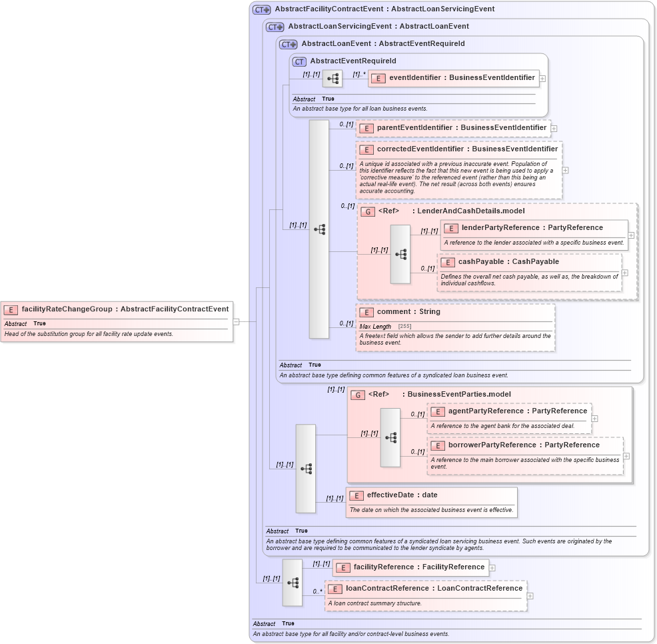Screen dimensions: 657x644
Task: Expand cashPayable using its plus box
Action: [x=624, y=273]
